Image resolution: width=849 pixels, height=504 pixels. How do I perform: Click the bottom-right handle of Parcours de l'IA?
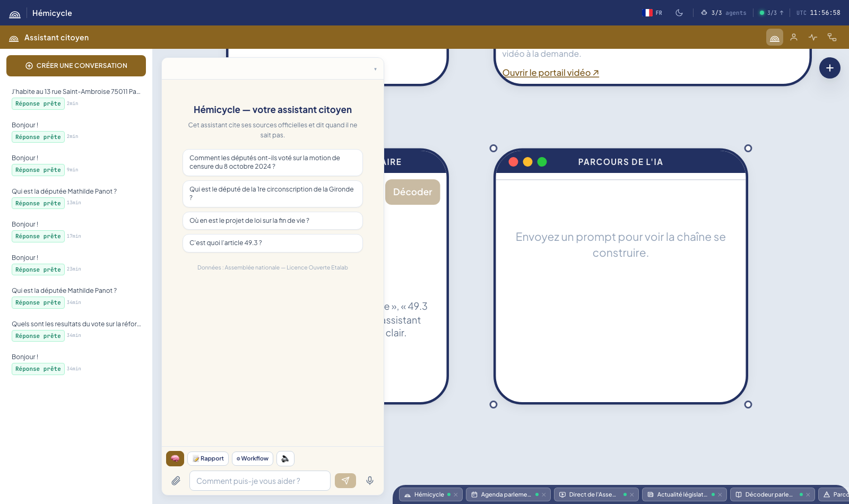click(748, 405)
